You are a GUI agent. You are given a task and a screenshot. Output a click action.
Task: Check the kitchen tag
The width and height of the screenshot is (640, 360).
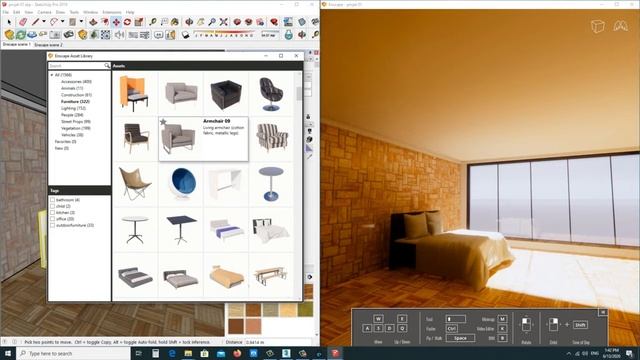(x=52, y=213)
